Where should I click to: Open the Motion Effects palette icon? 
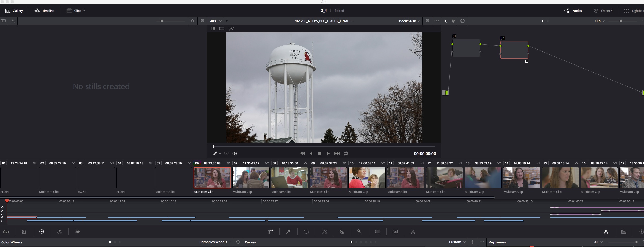click(78, 232)
